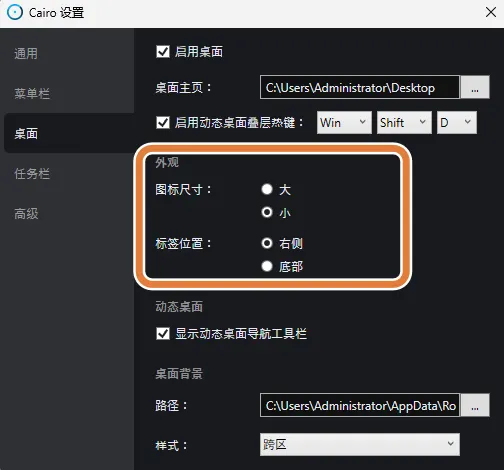Disable 显示动态桌面导航工具栏 checkbox
The image size is (504, 470).
[163, 333]
